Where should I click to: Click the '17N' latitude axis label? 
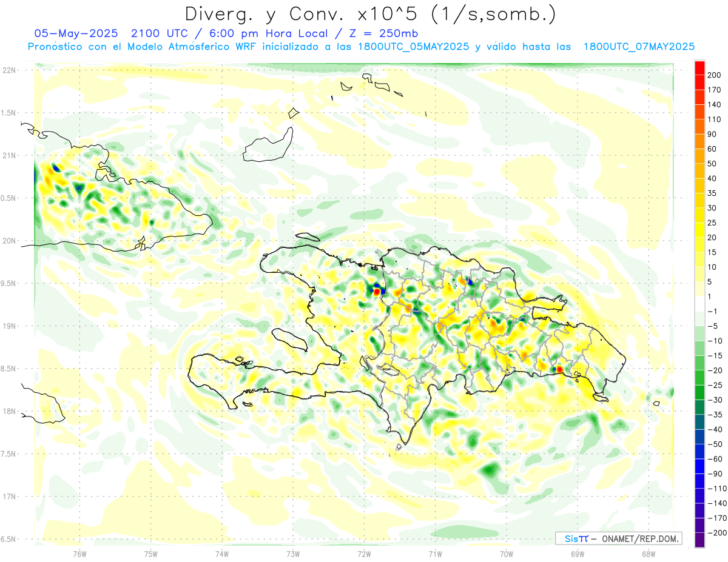8,497
